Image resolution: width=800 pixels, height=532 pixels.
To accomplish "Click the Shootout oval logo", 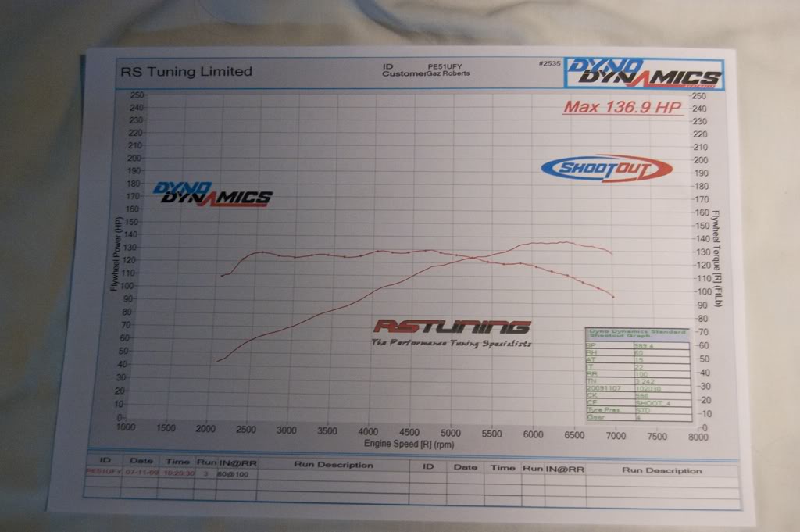I will 605,168.
